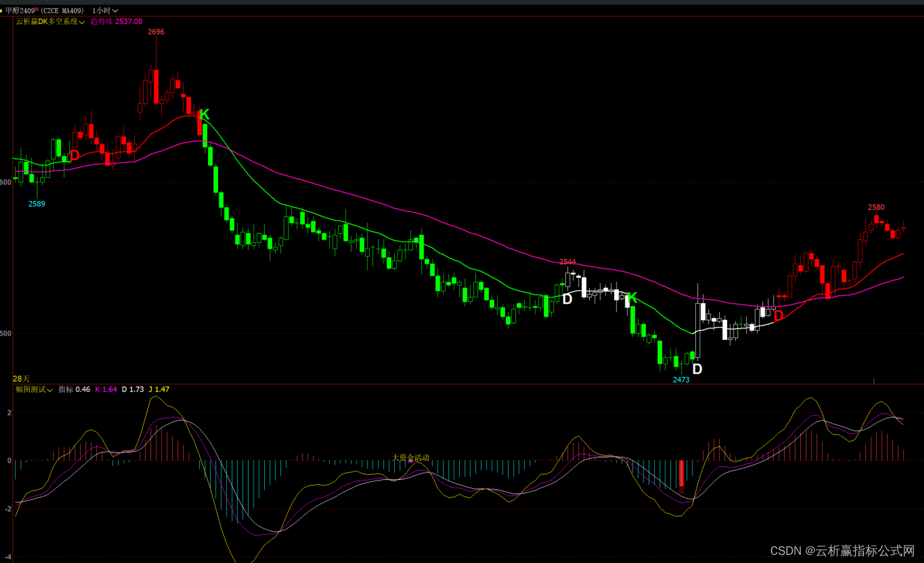Click the red bar beneath the 2473 low
This screenshot has width=924, height=563.
coord(682,474)
